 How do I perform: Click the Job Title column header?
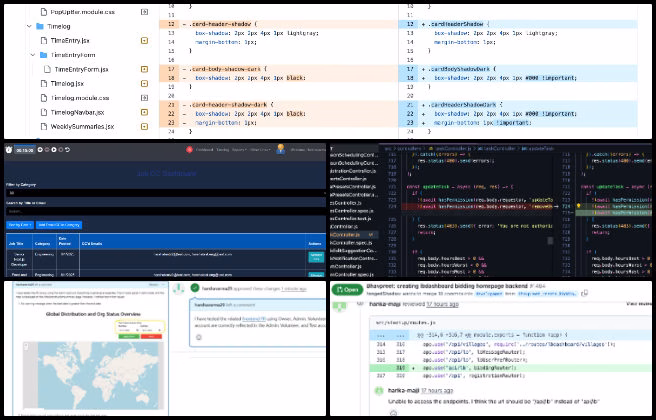(x=19, y=243)
